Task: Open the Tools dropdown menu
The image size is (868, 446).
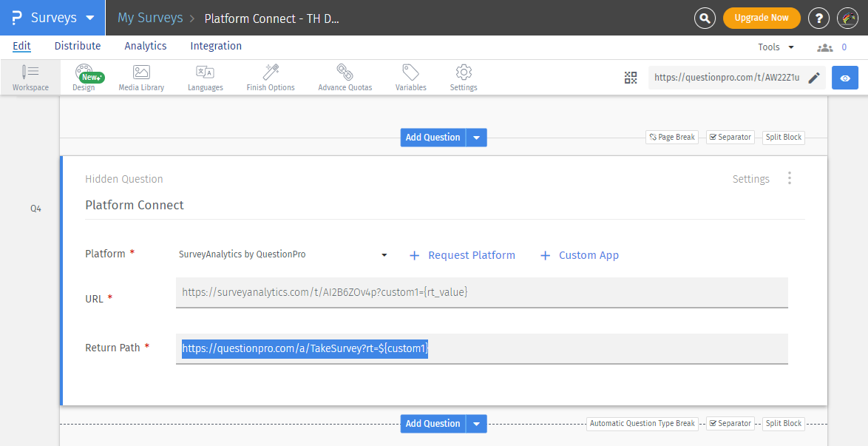Action: (x=776, y=47)
